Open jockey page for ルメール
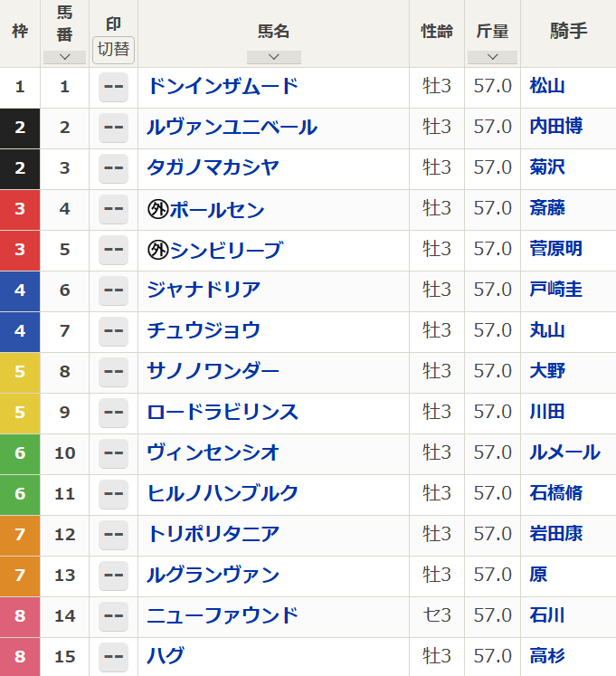 click(564, 452)
